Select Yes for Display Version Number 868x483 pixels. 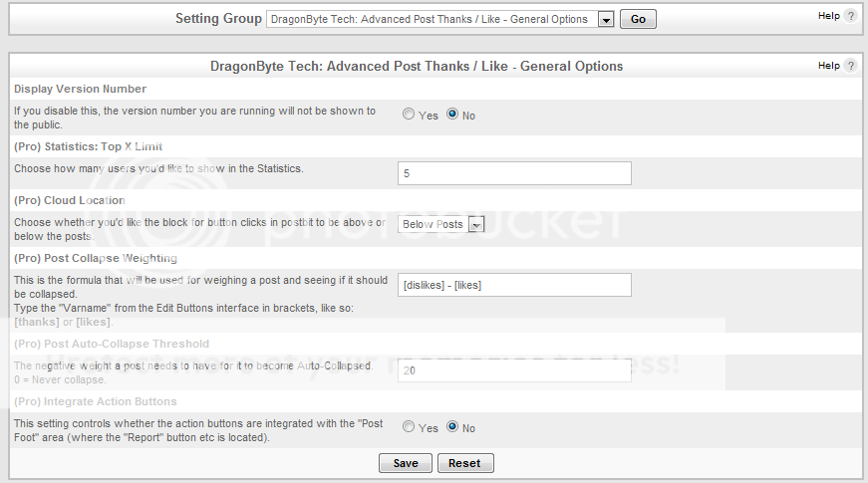409,114
